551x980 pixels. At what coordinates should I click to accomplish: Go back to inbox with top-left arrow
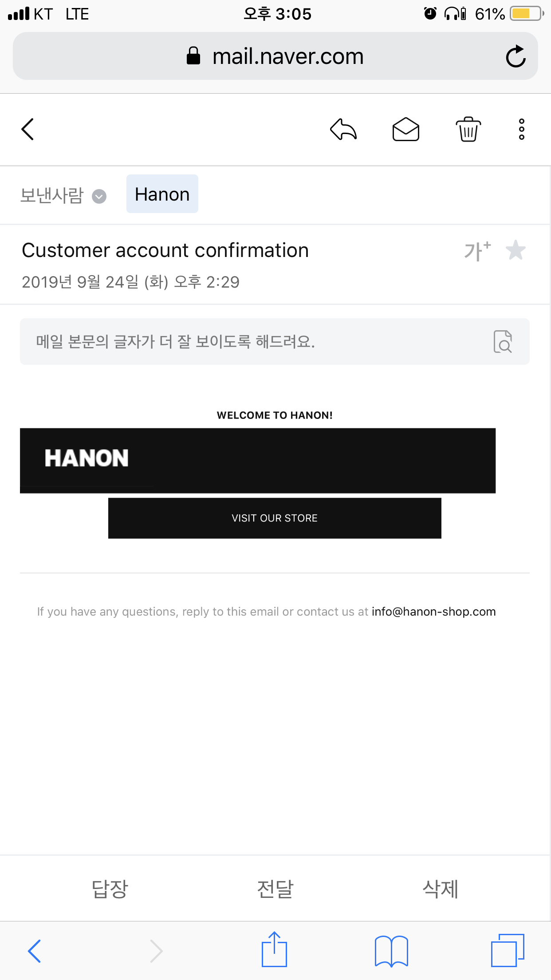28,129
